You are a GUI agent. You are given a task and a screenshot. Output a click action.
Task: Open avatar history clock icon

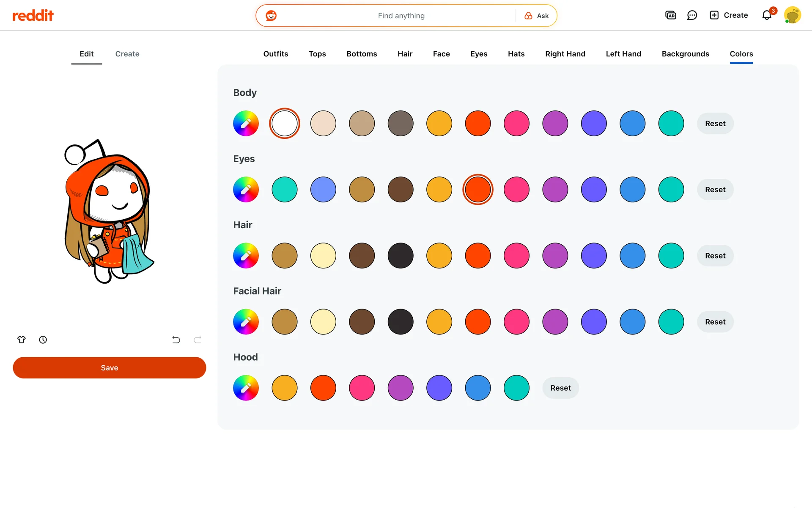click(43, 340)
